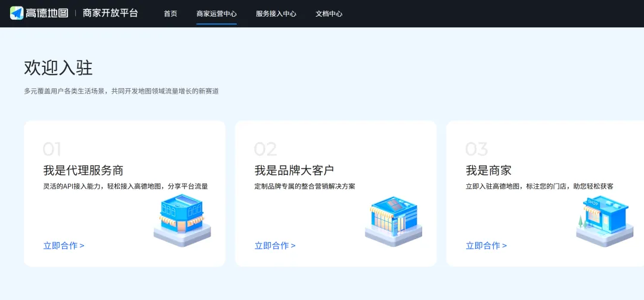Screen dimensions: 644x300
Task: Click 立即合作 link under 我是商家
Action: [487, 246]
